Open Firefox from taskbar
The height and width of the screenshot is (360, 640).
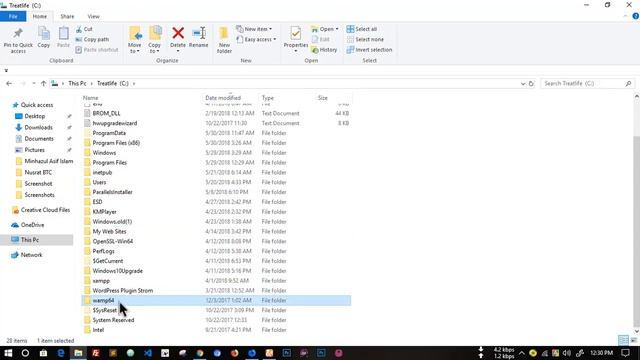pos(234,353)
